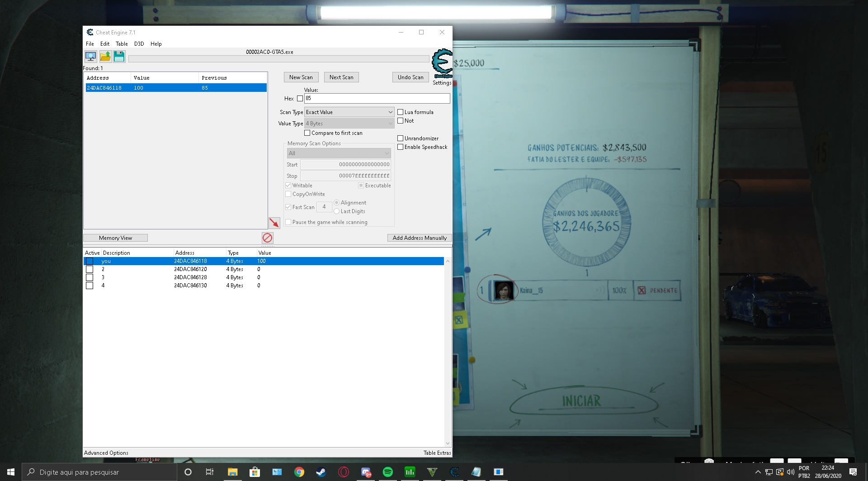Image resolution: width=868 pixels, height=481 pixels.
Task: Open the D3D menu
Action: point(139,44)
